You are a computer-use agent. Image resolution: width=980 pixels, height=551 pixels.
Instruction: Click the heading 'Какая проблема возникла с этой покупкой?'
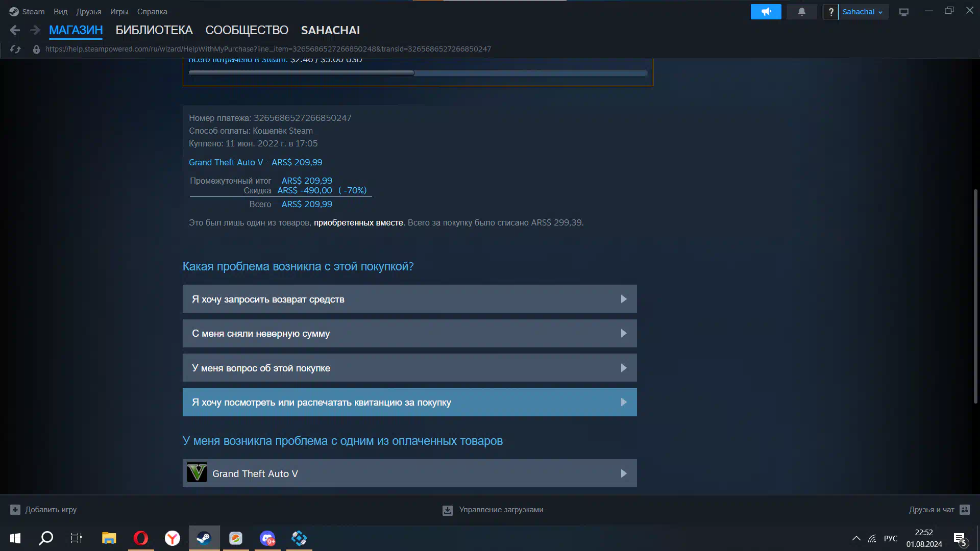[298, 266]
